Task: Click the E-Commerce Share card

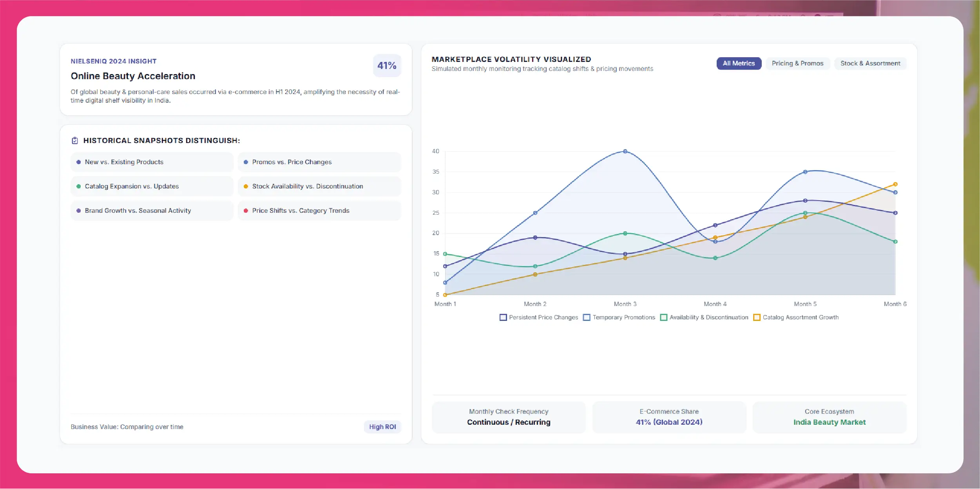Action: point(669,417)
